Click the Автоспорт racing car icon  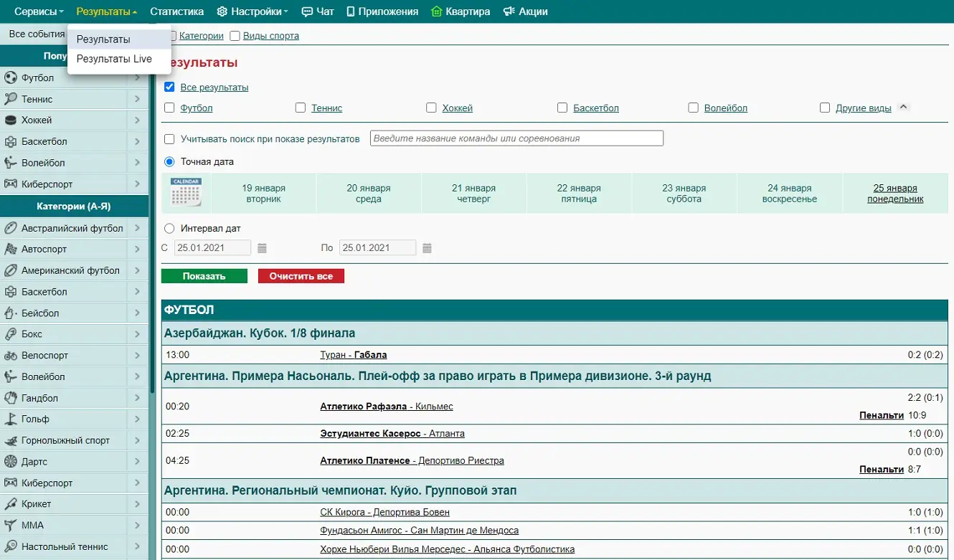[x=11, y=250]
